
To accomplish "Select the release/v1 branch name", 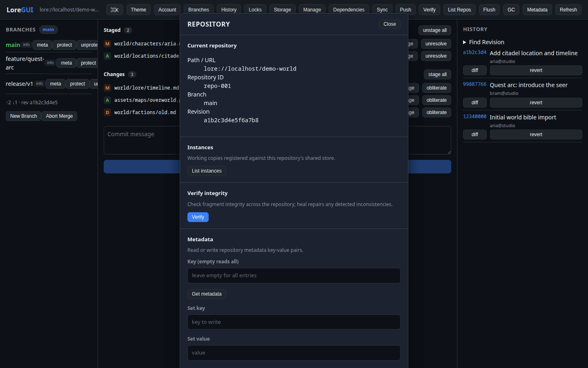I will [x=19, y=84].
